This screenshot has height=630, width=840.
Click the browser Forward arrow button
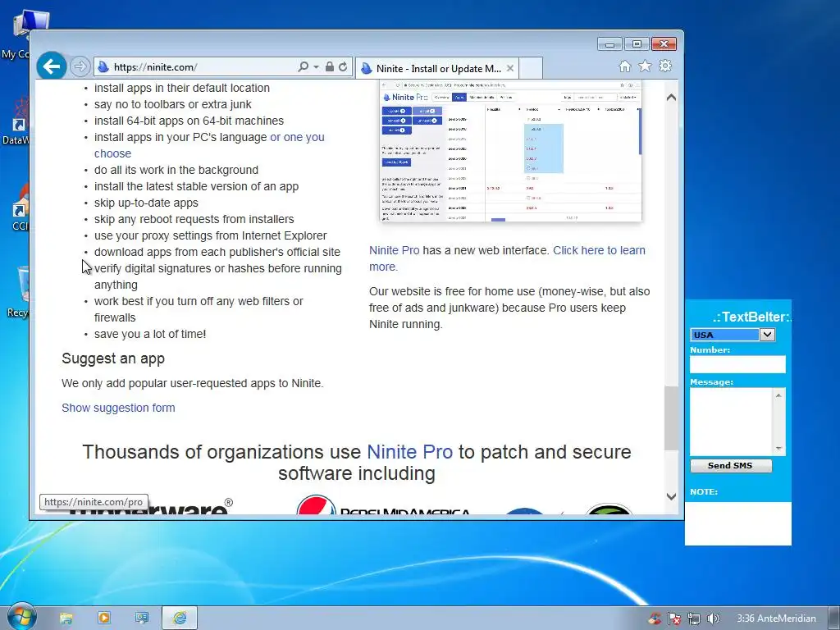point(80,66)
